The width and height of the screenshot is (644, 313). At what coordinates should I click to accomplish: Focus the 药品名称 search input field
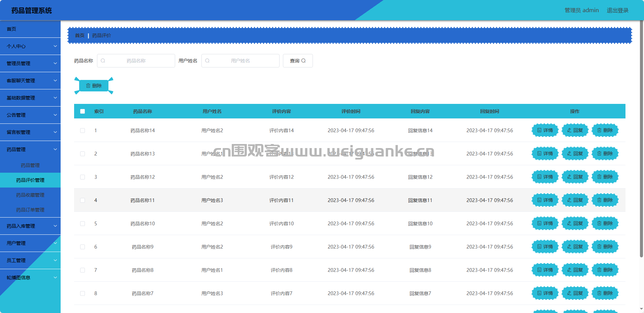[x=136, y=61]
